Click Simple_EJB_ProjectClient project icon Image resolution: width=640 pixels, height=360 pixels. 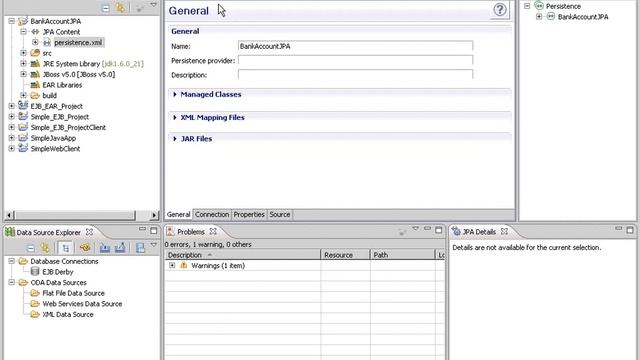[x=23, y=127]
